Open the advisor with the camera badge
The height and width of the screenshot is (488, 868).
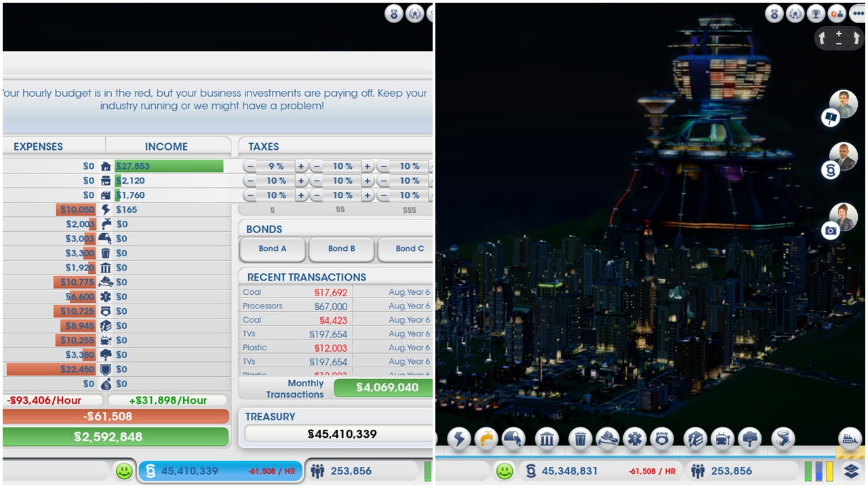(x=842, y=220)
